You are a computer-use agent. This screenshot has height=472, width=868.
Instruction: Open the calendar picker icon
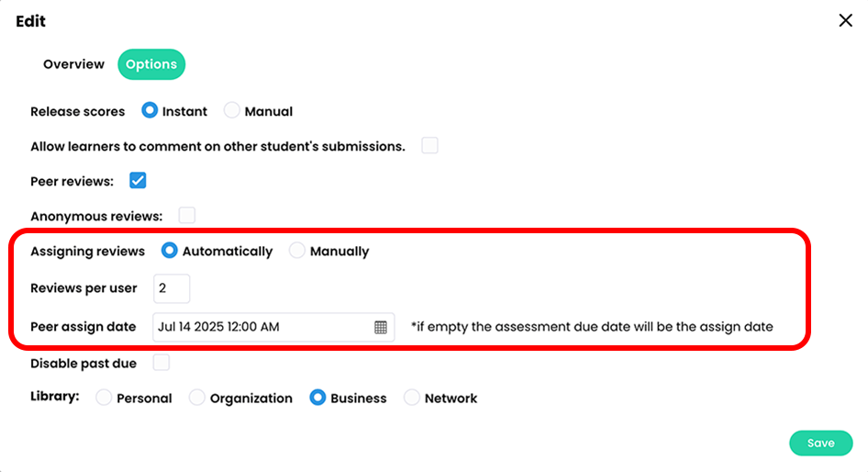point(380,327)
